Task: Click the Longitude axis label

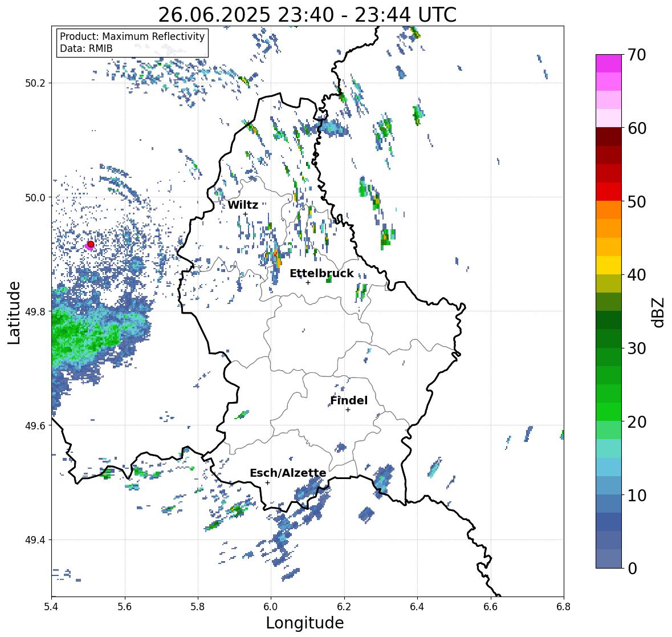Action: pos(305,623)
